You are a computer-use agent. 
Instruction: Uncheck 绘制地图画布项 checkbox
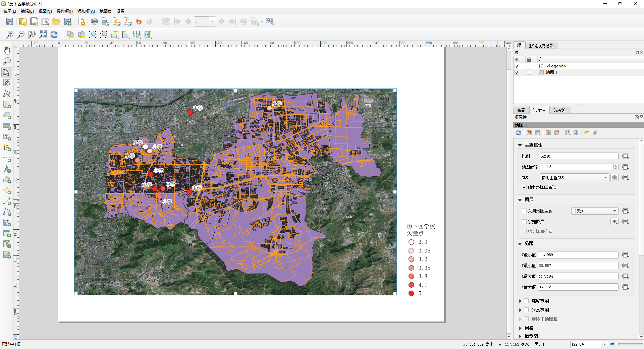pos(524,187)
